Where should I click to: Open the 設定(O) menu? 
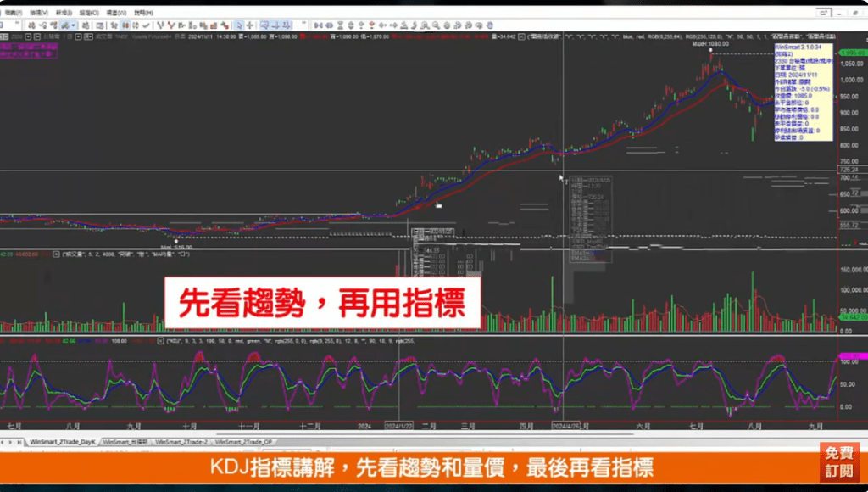point(89,13)
